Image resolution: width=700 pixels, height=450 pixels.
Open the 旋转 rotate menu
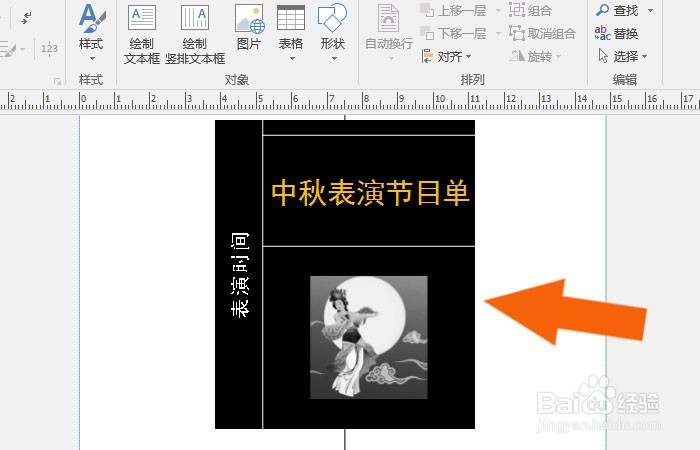(x=535, y=57)
